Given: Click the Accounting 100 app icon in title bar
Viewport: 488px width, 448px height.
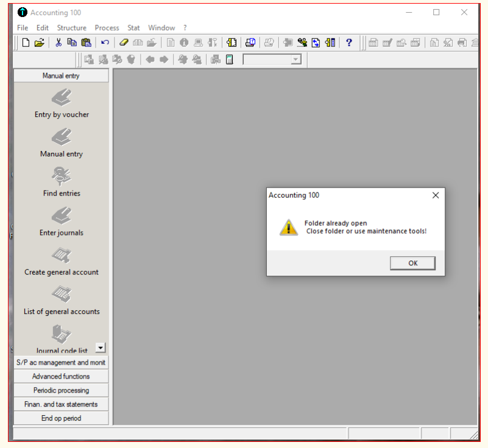Looking at the screenshot, I should 23,12.
